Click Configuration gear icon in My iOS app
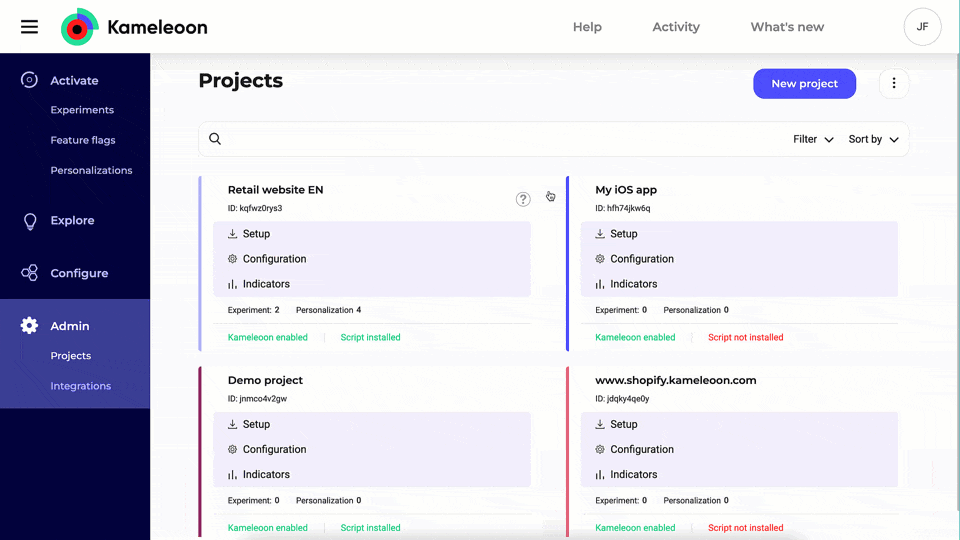960x540 pixels. click(600, 259)
